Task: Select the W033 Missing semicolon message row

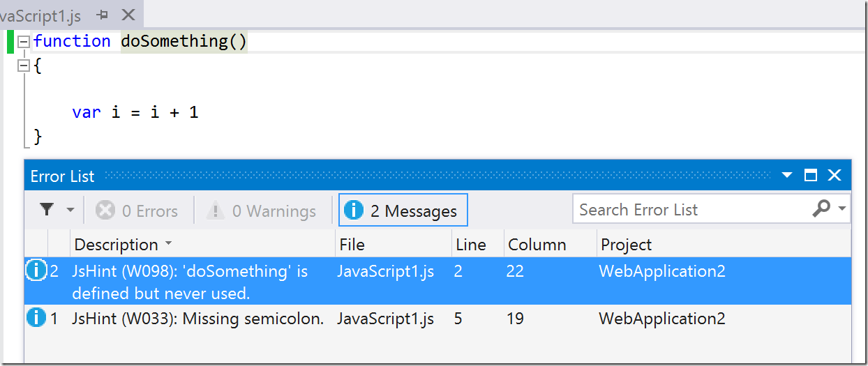Action: coord(437,319)
